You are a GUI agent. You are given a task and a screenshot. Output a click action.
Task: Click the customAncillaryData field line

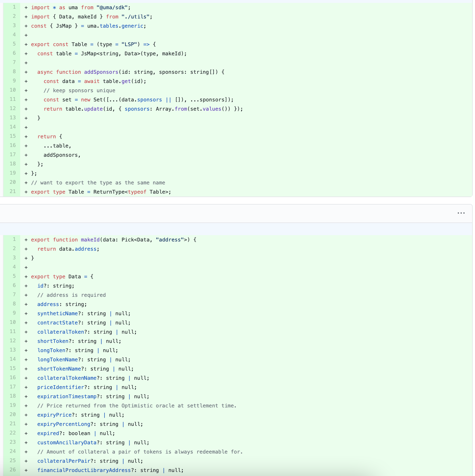click(x=93, y=443)
